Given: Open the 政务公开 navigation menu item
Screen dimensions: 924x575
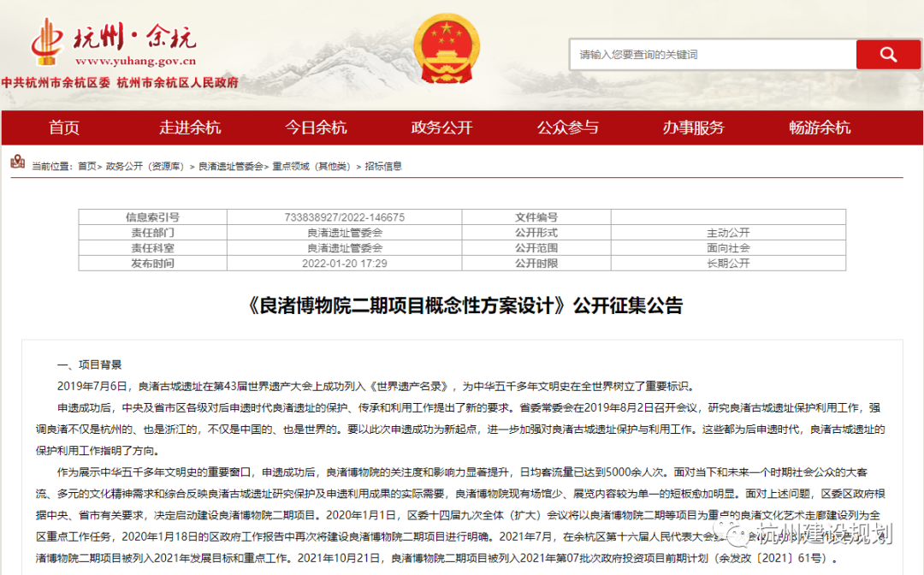Looking at the screenshot, I should coord(442,127).
